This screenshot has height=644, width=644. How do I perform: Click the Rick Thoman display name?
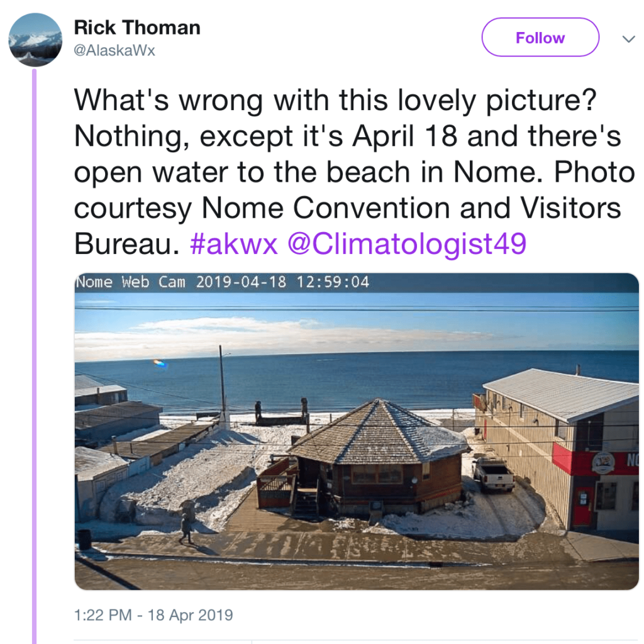[x=137, y=28]
